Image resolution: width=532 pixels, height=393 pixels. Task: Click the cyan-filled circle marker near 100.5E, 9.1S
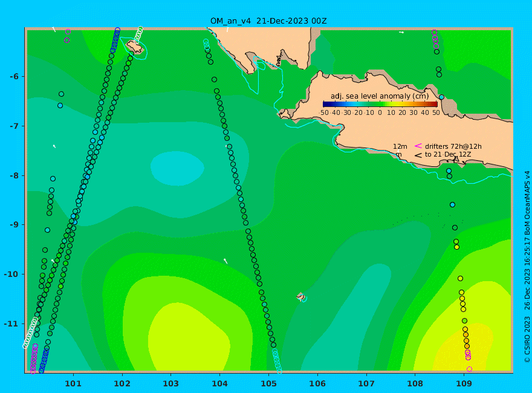coord(48,230)
